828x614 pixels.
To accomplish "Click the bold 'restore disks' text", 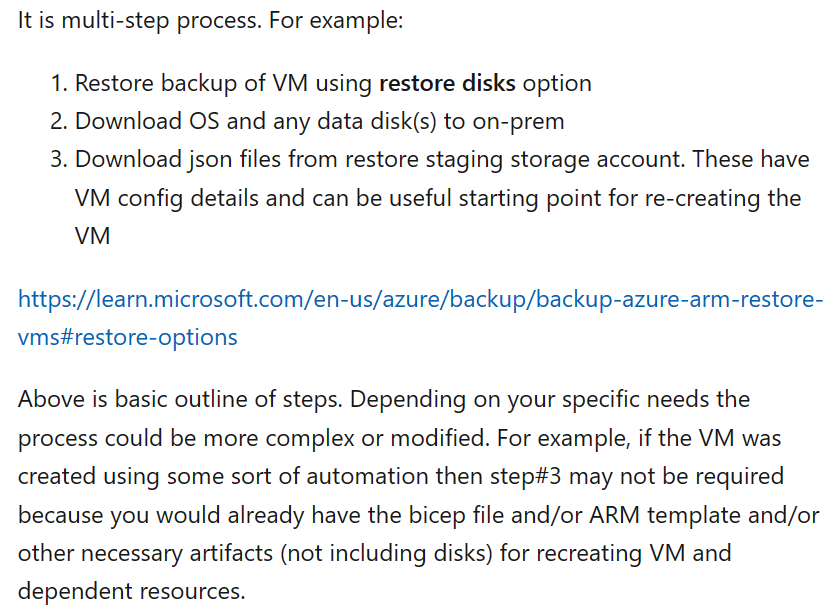I will pos(447,83).
